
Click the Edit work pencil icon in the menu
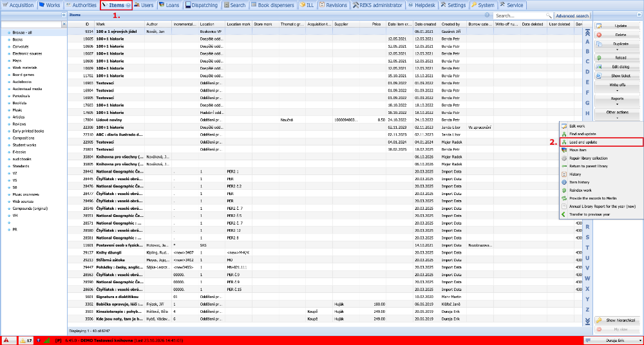point(564,126)
